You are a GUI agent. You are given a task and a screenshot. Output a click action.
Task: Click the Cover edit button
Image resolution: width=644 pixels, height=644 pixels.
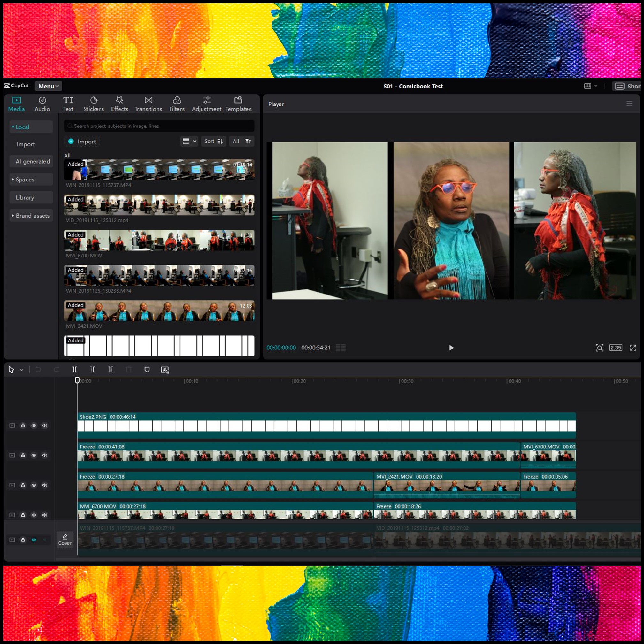point(65,539)
